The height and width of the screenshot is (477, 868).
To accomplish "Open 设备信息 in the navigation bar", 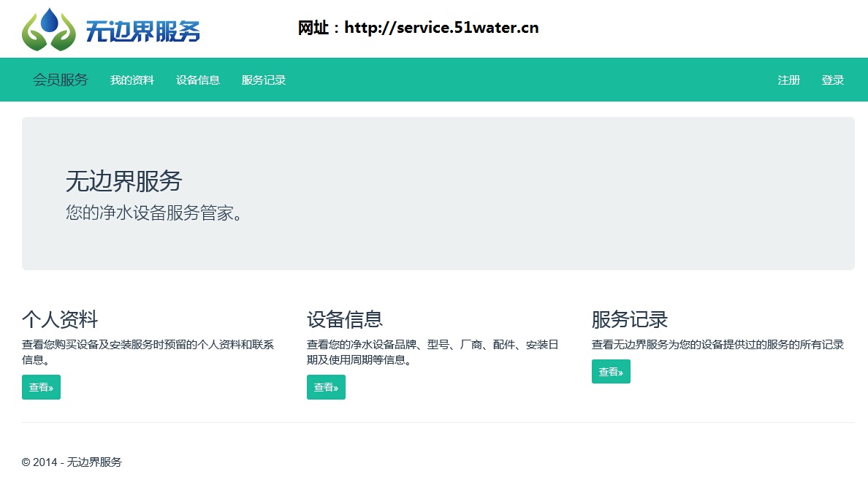I will 197,80.
